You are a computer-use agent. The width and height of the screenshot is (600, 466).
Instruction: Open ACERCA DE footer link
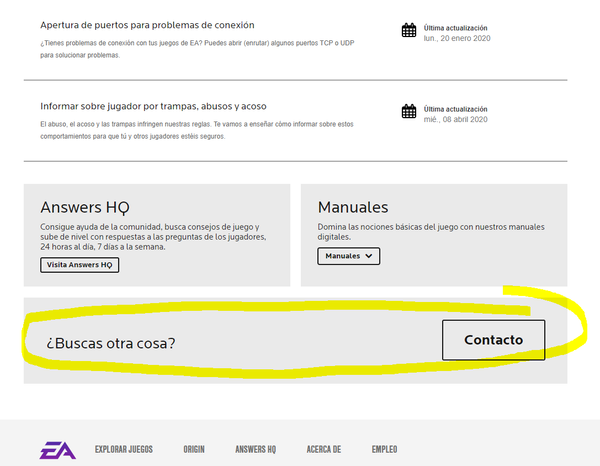324,449
